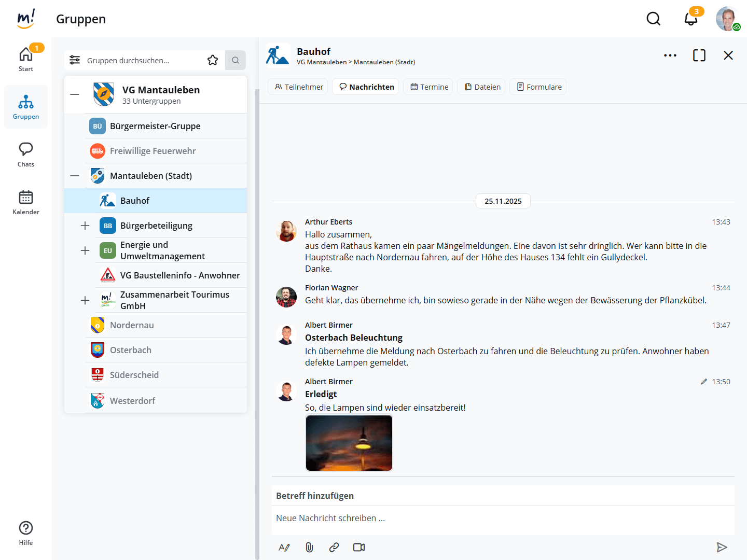The width and height of the screenshot is (747, 560).
Task: Open the Dateien tab
Action: click(x=482, y=87)
